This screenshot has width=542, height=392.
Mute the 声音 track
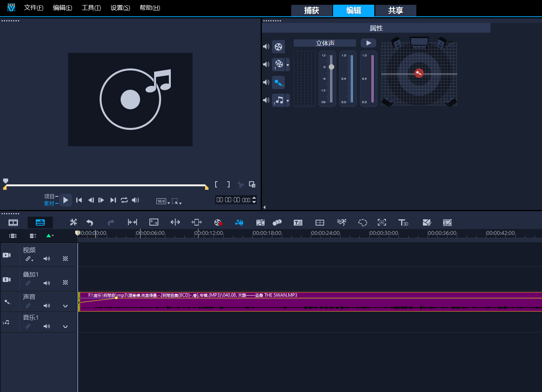pyautogui.click(x=47, y=306)
